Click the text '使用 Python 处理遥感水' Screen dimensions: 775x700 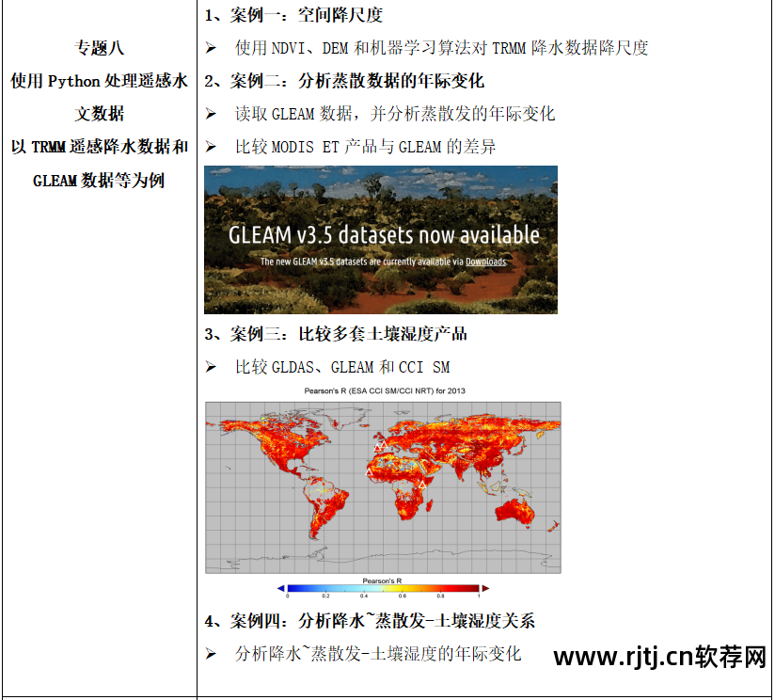tap(100, 81)
